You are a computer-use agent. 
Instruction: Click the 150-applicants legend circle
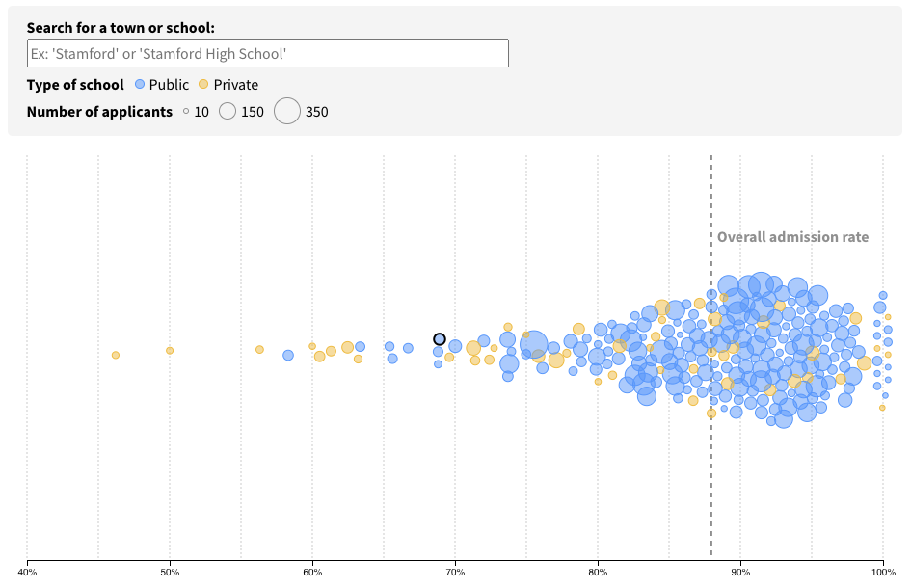(228, 112)
